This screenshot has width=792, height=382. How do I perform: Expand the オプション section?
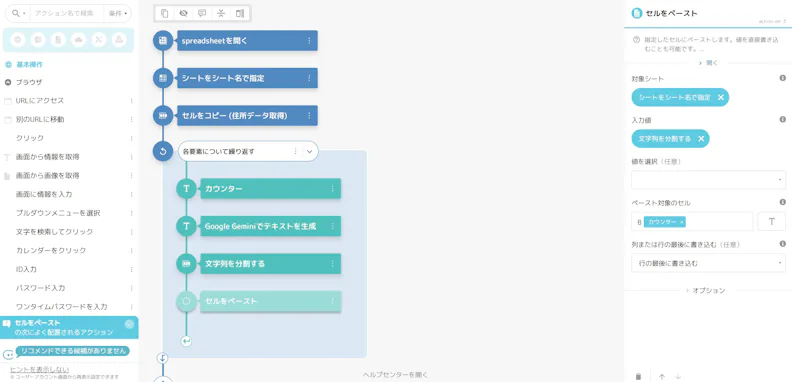[x=705, y=291]
